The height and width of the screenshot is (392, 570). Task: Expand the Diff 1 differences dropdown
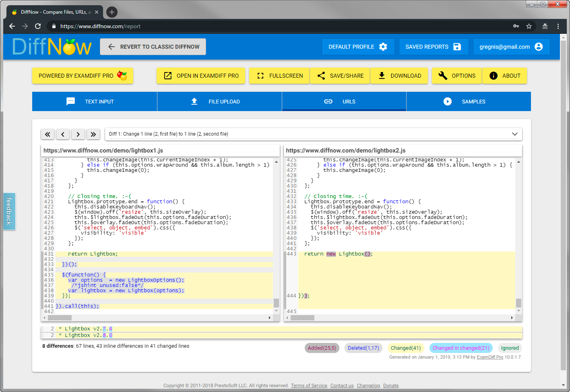(x=514, y=134)
